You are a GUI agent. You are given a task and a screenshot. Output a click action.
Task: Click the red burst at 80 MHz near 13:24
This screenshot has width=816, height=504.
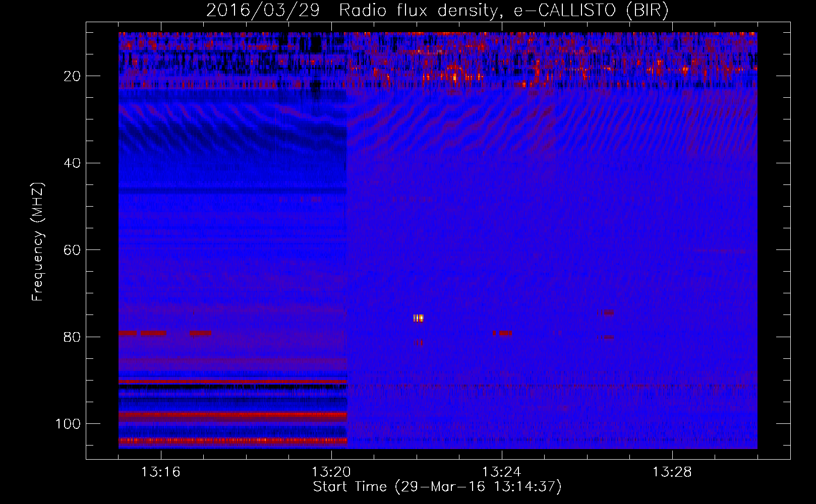503,333
